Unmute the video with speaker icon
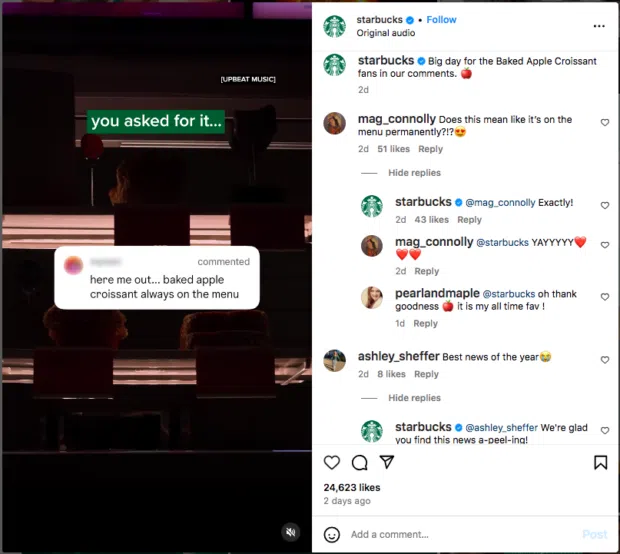The height and width of the screenshot is (554, 620). pos(291,532)
